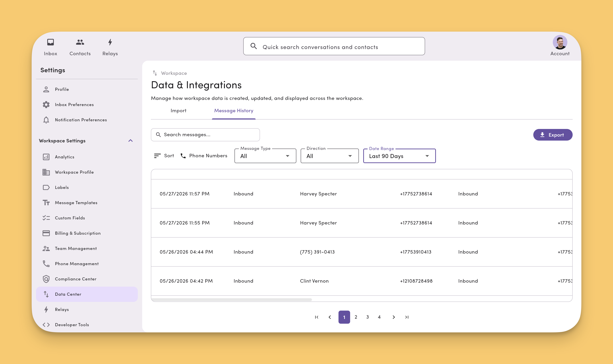The image size is (613, 364).
Task: Click the Inbox Preferences gear icon
Action: point(46,104)
